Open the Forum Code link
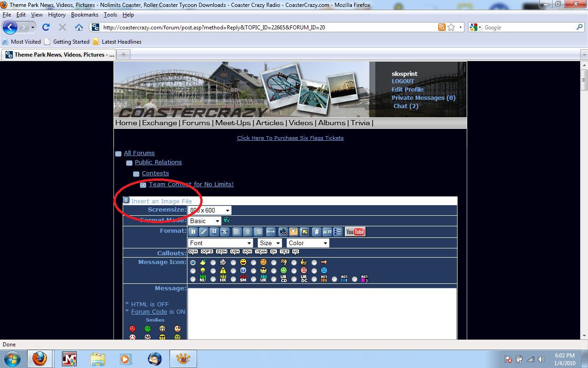Viewport: 588px width, 368px height. click(x=149, y=311)
